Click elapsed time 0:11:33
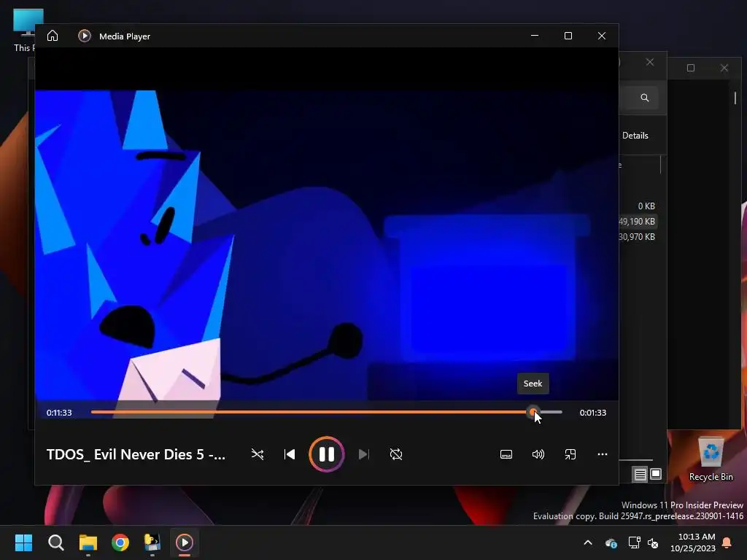Viewport: 747px width, 560px height. pos(59,413)
